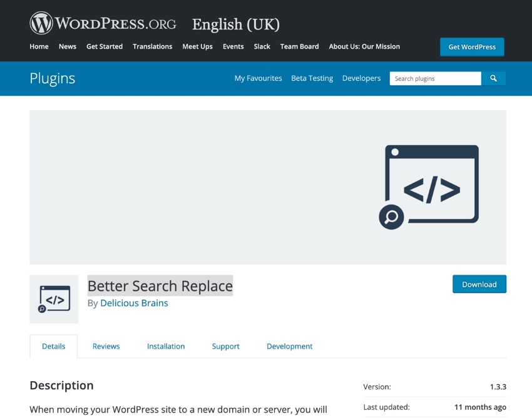Open Beta Testing link
The height and width of the screenshot is (418, 532).
[312, 78]
